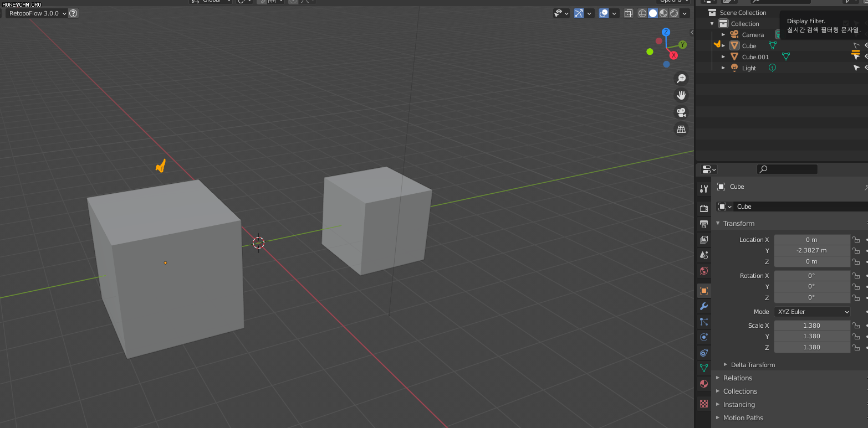This screenshot has width=868, height=428.
Task: Click the Cube.001 mesh data icon
Action: (785, 56)
